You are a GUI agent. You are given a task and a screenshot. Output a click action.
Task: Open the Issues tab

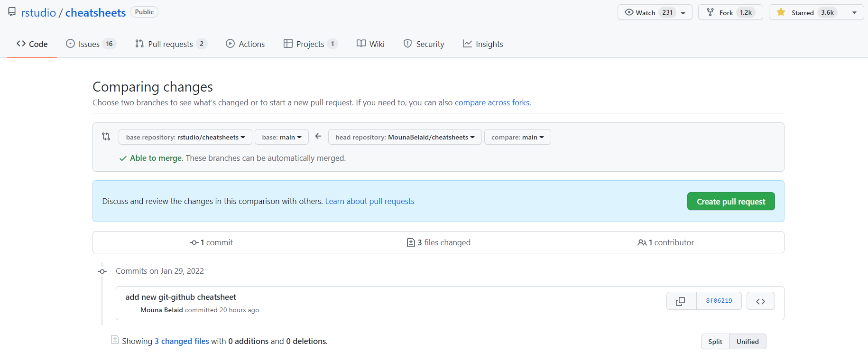click(x=91, y=44)
